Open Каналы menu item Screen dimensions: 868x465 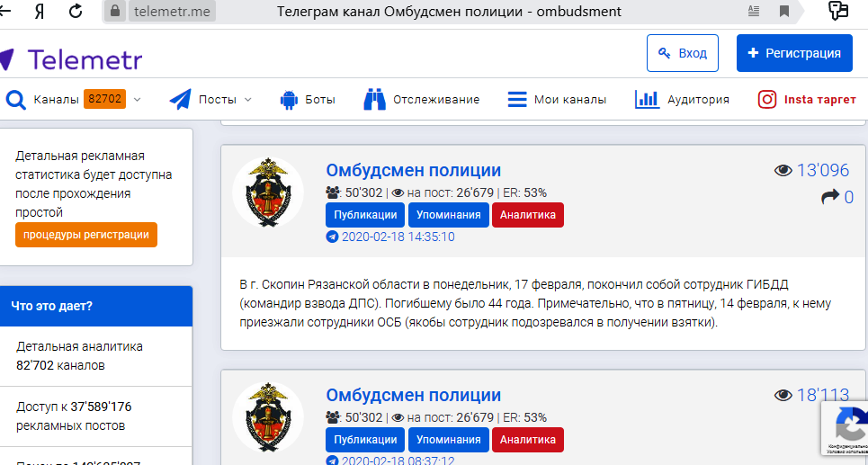(x=56, y=100)
